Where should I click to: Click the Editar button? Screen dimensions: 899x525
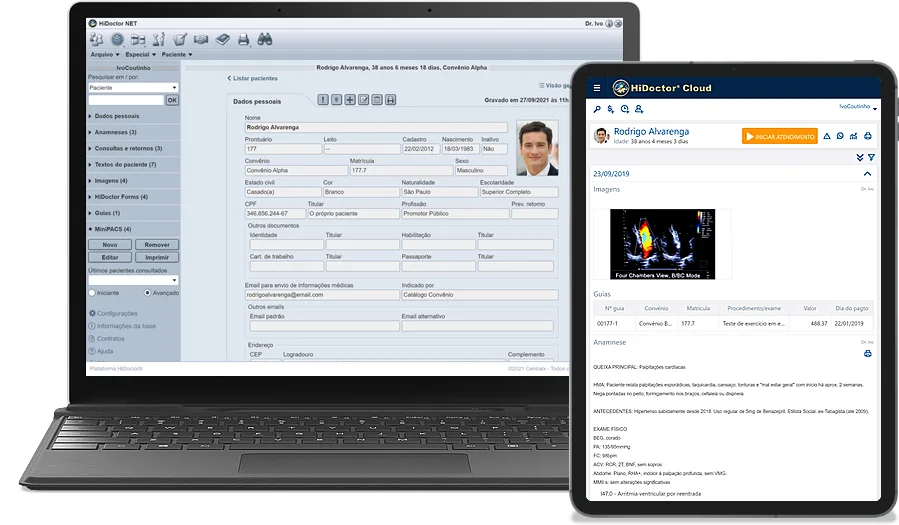point(110,257)
